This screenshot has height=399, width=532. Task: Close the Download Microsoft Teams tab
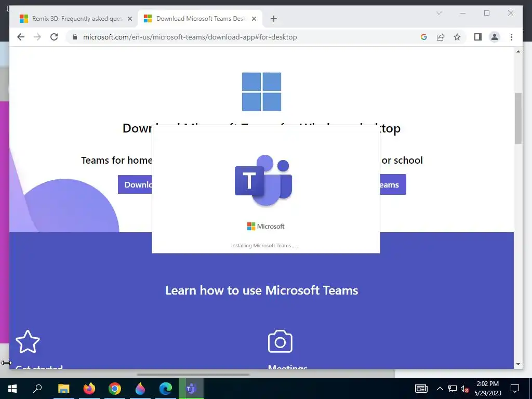254,19
